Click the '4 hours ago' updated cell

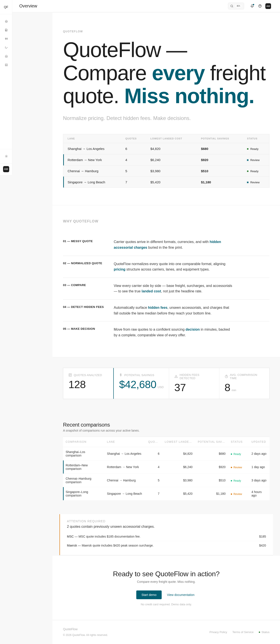coord(256,493)
